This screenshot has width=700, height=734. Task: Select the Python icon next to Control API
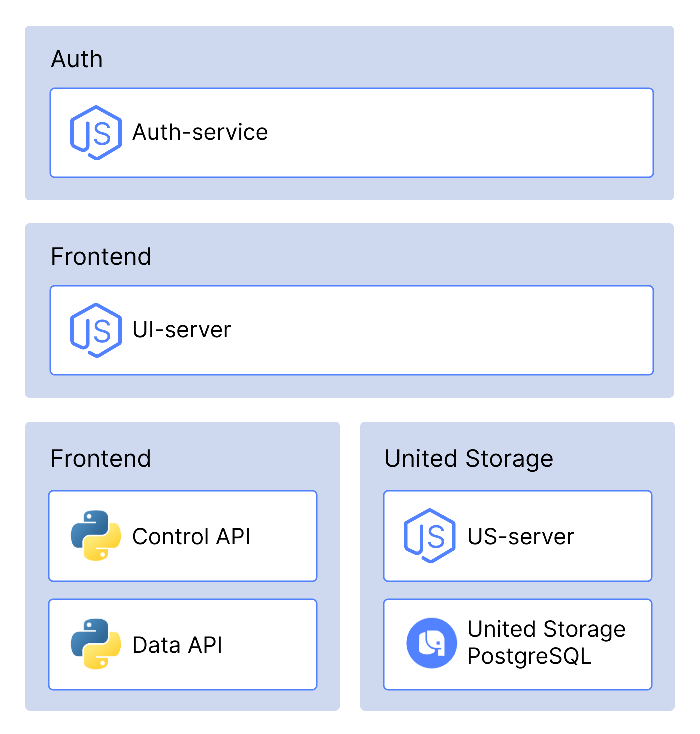[96, 535]
